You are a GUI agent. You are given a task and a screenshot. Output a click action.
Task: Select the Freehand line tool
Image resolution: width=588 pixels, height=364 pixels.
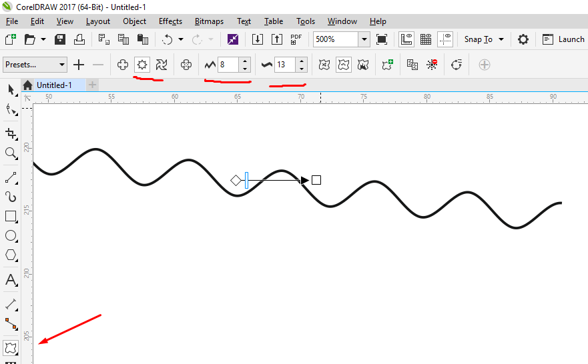(11, 177)
